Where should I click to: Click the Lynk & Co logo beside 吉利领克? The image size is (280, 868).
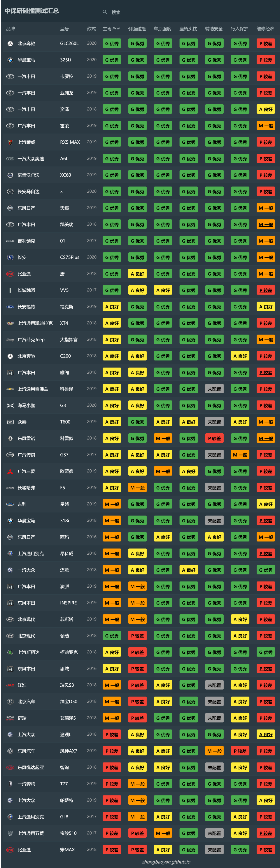pyautogui.click(x=10, y=241)
